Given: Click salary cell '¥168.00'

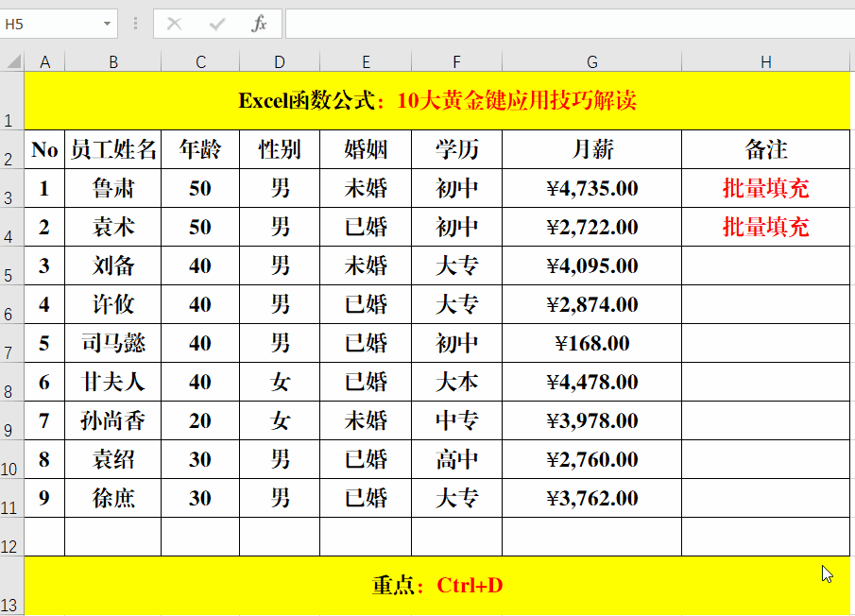Looking at the screenshot, I should 591,343.
